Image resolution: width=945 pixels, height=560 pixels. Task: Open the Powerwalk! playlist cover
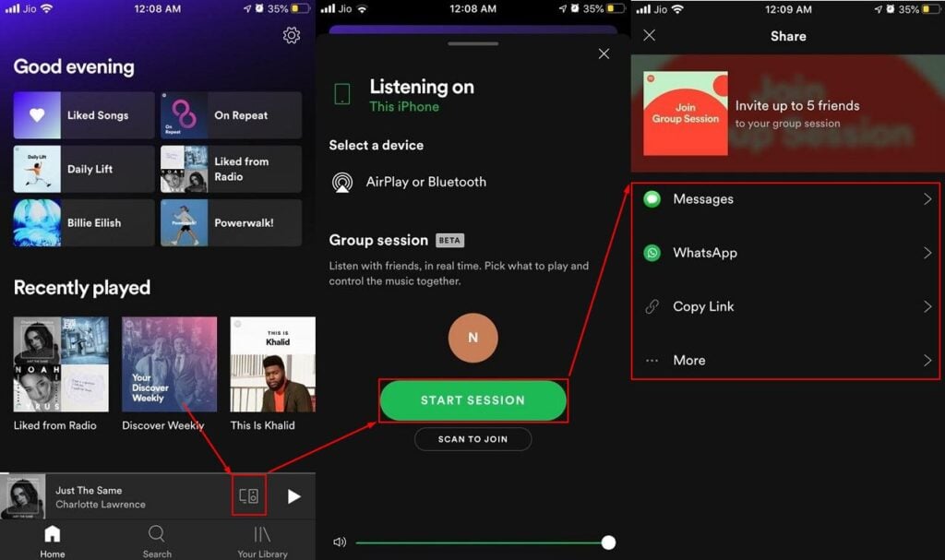point(185,222)
